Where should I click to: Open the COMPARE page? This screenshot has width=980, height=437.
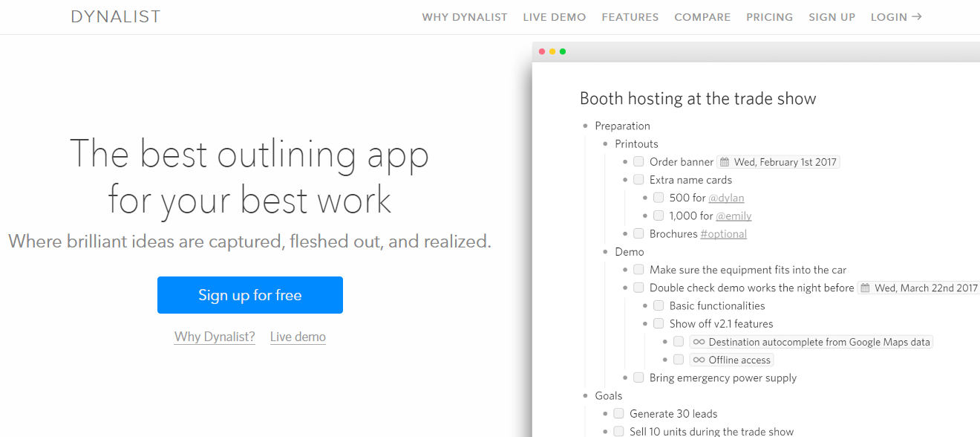pos(702,17)
